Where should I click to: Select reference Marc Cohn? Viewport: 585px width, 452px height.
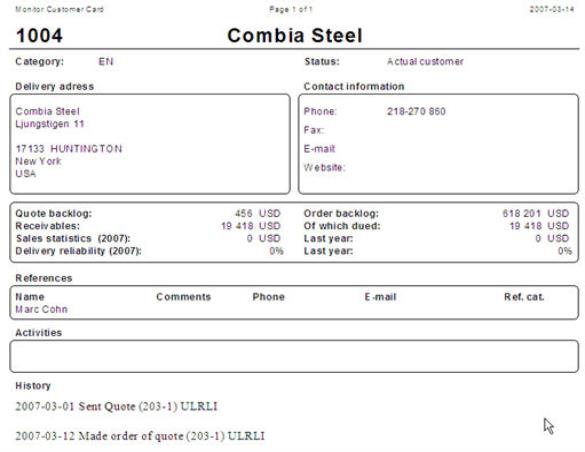click(41, 309)
